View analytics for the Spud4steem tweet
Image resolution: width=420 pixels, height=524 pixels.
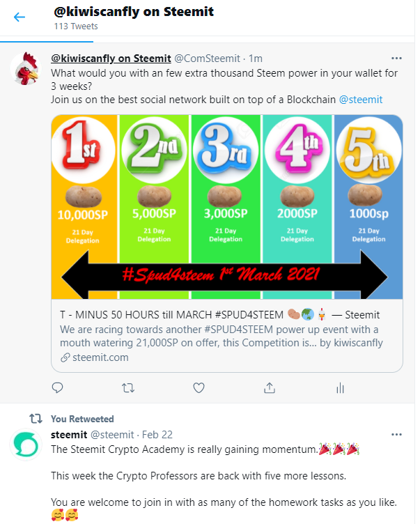coord(340,388)
